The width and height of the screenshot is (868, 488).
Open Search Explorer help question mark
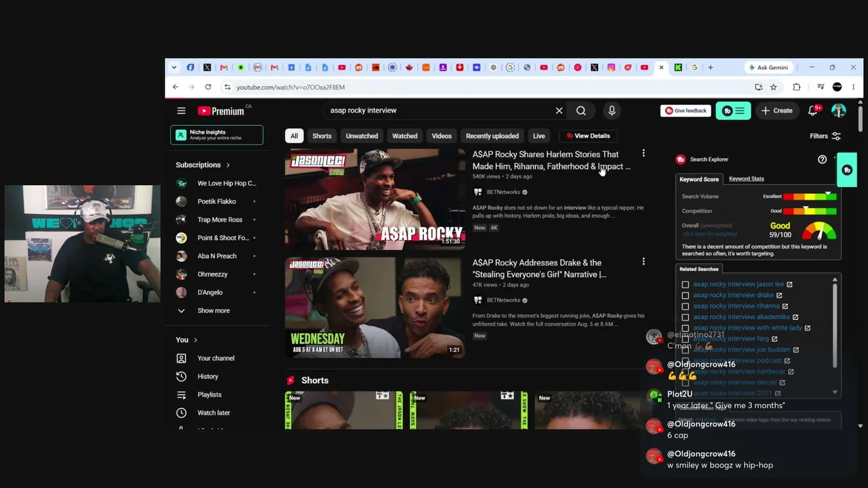[822, 159]
